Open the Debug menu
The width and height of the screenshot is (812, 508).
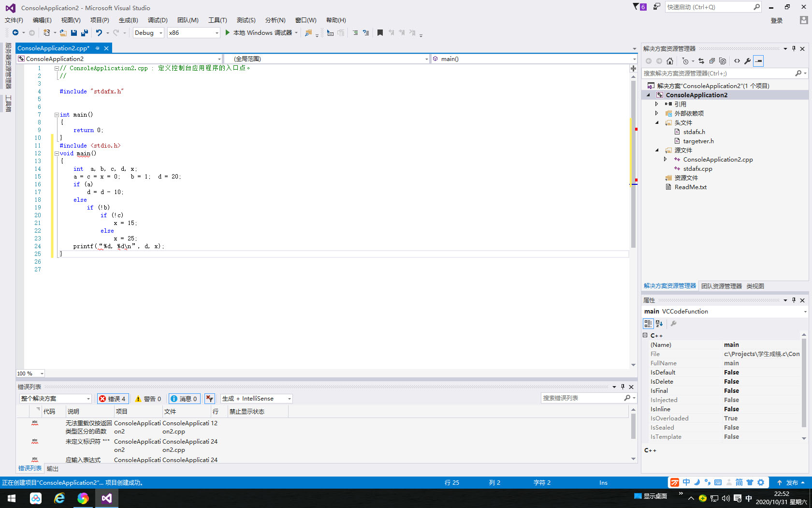(158, 20)
